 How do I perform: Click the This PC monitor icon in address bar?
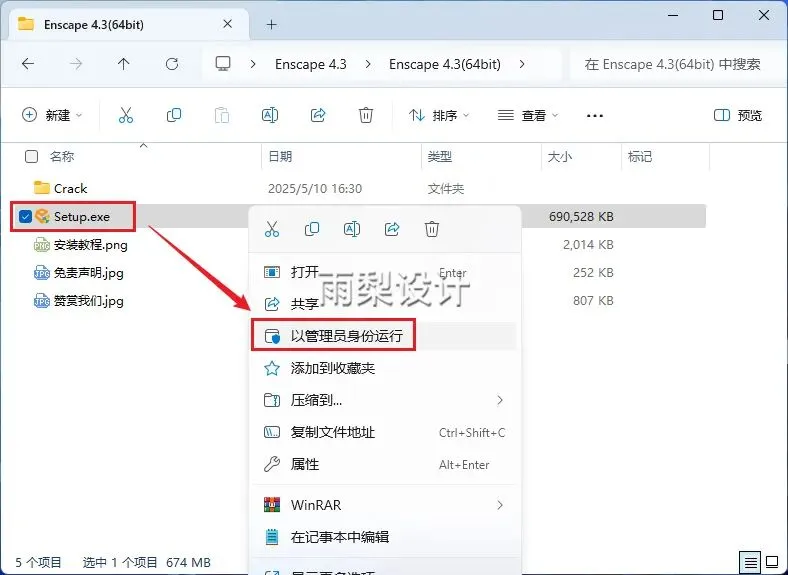point(223,64)
